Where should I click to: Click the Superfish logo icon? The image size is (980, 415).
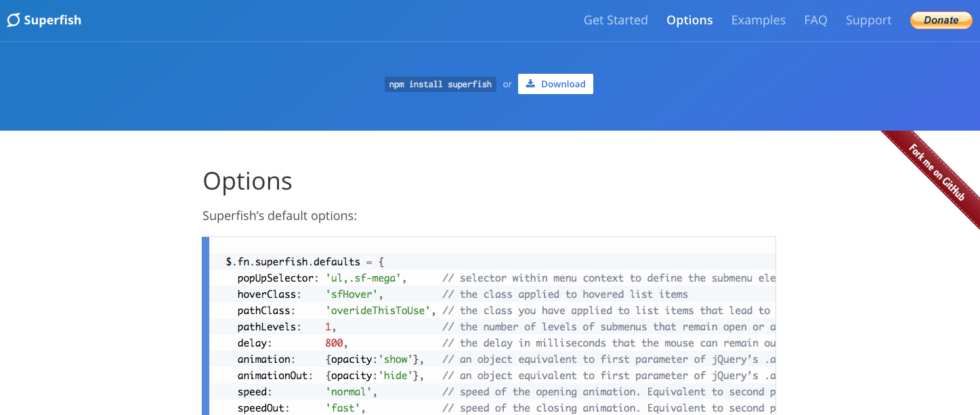pos(14,20)
